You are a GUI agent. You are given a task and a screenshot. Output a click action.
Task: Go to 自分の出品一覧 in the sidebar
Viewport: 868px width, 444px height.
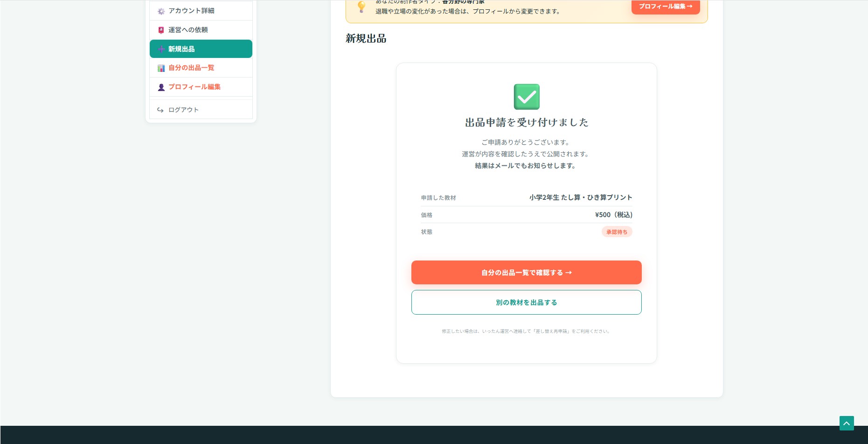201,68
